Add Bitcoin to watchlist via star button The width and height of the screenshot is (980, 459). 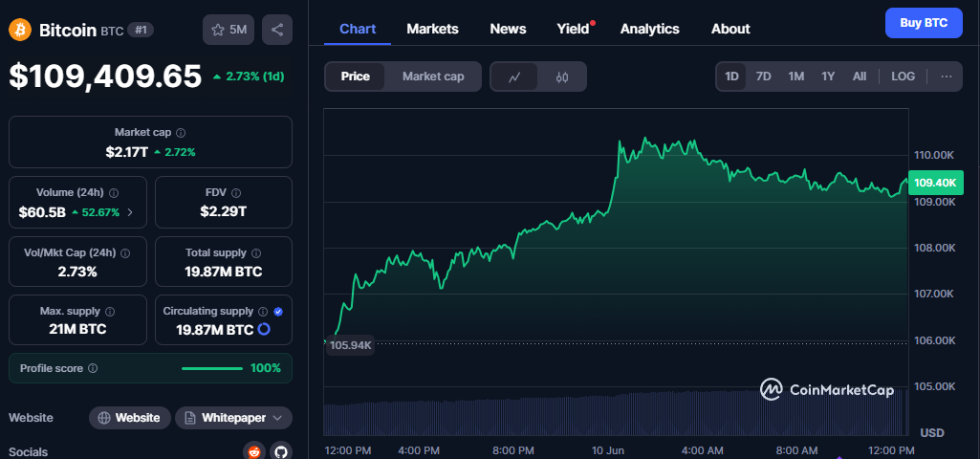tap(229, 30)
